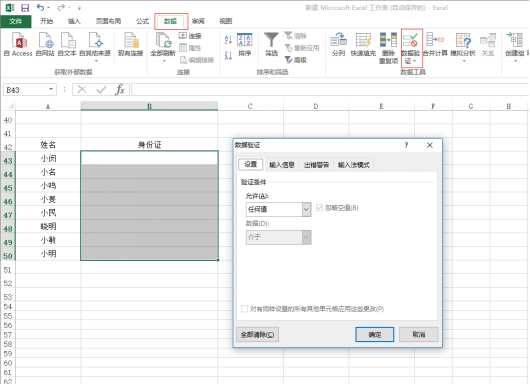Viewport: 530px width, 385px height.
Task: Click Edit Links (编辑链接) item
Action: (197, 60)
